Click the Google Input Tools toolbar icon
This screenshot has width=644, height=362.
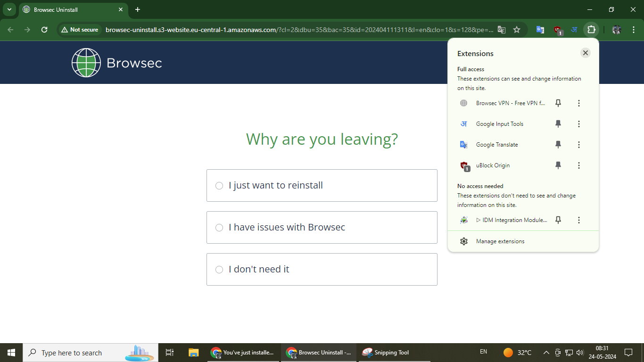click(x=574, y=30)
